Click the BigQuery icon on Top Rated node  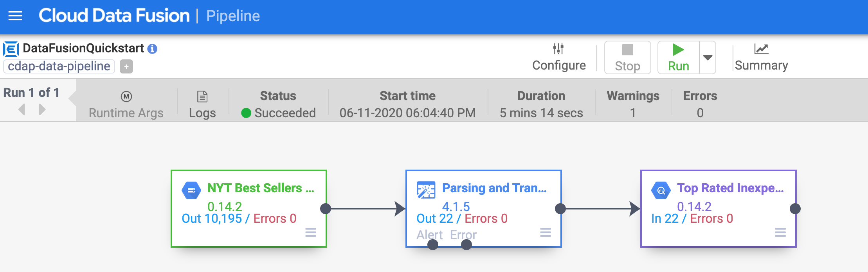pyautogui.click(x=661, y=191)
